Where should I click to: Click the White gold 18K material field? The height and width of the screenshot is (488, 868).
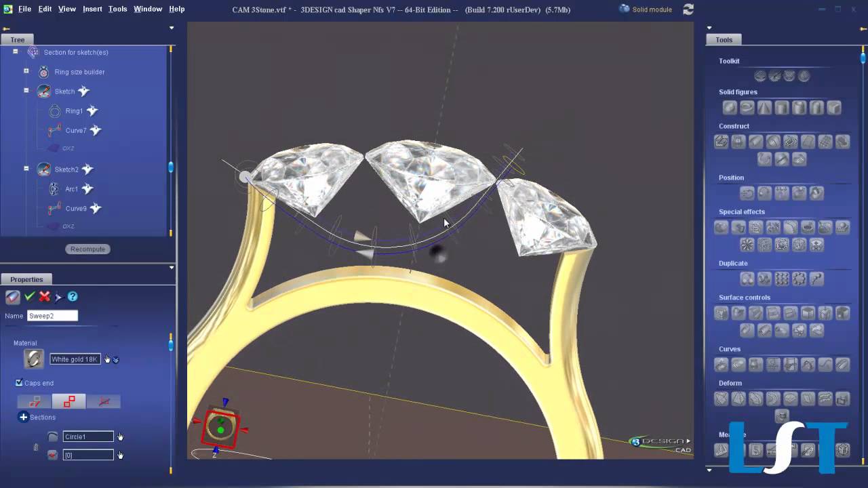pos(75,359)
